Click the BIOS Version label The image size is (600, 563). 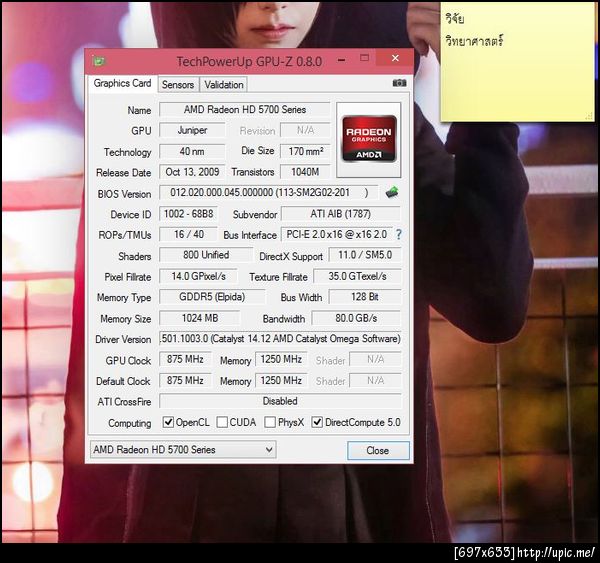pos(124,194)
